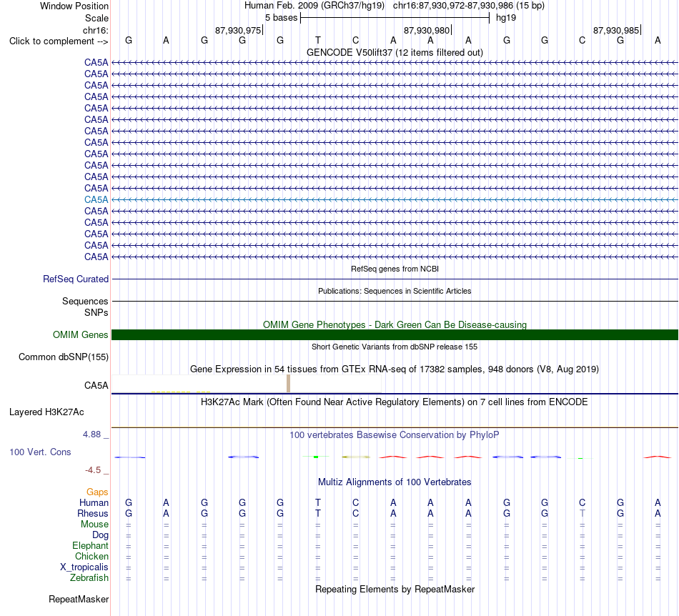Click the highlighted light-blue CA5A transcript line
The image size is (679, 616).
pos(395,199)
